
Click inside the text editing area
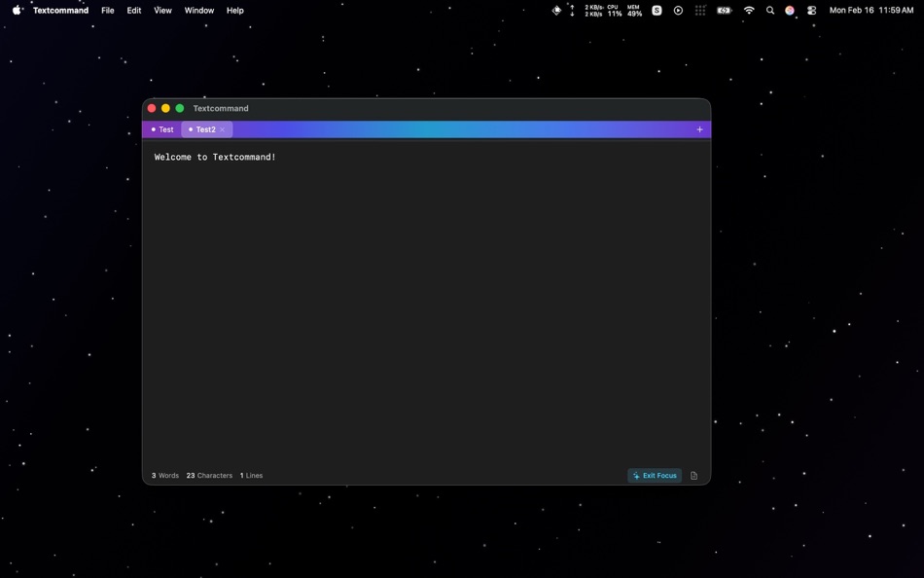428,292
